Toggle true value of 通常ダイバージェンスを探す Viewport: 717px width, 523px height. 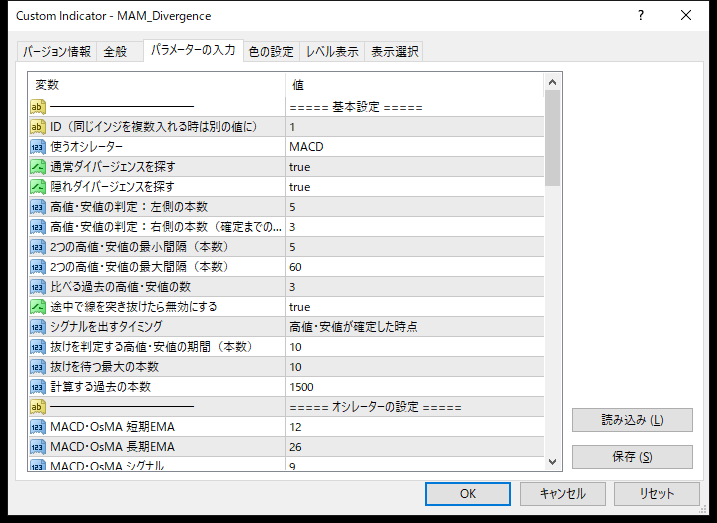point(415,167)
